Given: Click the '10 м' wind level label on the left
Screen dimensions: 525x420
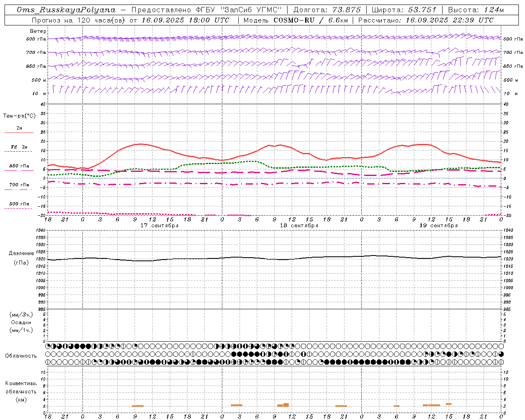Looking at the screenshot, I should [x=39, y=94].
